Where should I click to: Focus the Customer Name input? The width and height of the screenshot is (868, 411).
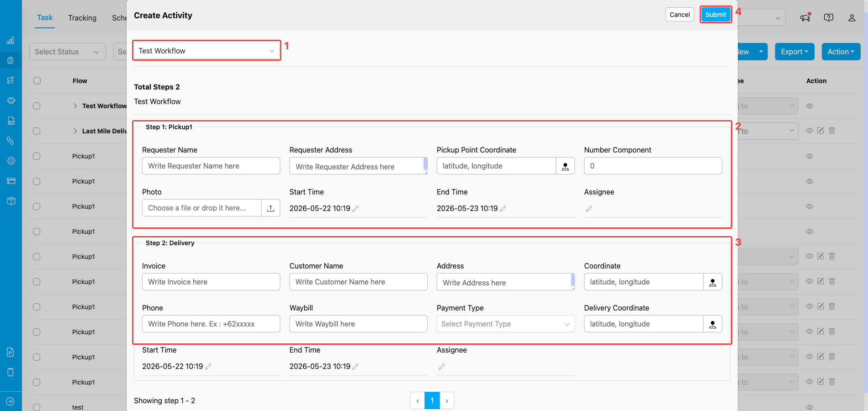coord(358,282)
